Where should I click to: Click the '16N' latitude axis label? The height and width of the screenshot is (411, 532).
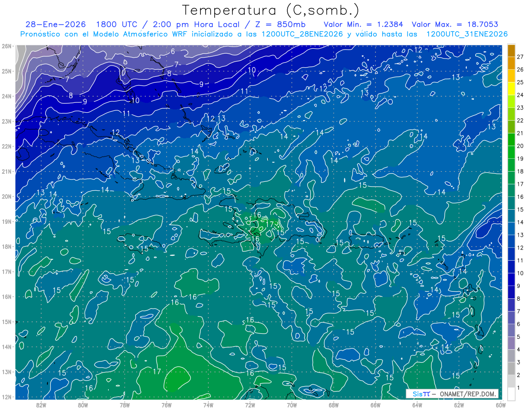pos(7,297)
